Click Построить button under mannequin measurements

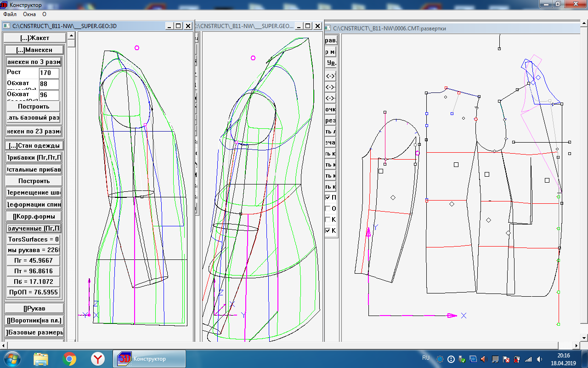(34, 106)
